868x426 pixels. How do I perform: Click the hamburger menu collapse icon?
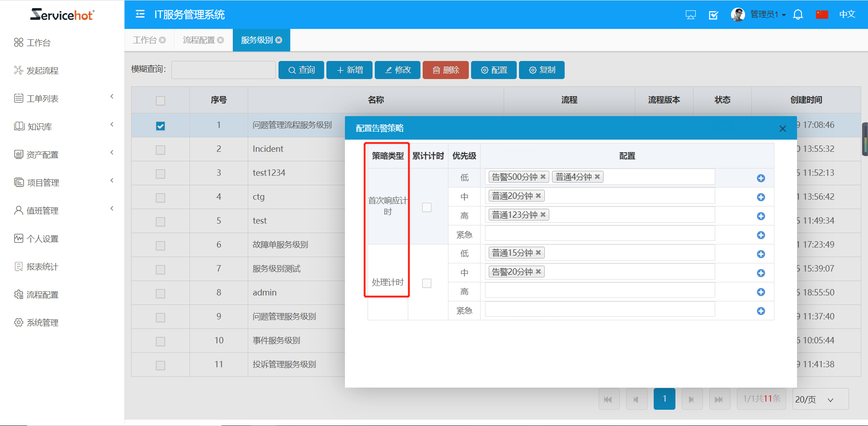[x=140, y=14]
